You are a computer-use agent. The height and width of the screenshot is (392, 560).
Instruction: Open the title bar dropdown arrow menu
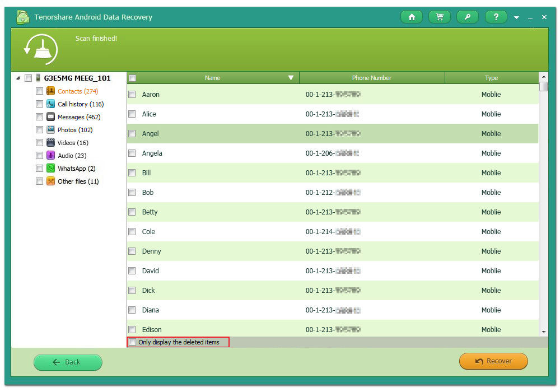[x=517, y=18]
